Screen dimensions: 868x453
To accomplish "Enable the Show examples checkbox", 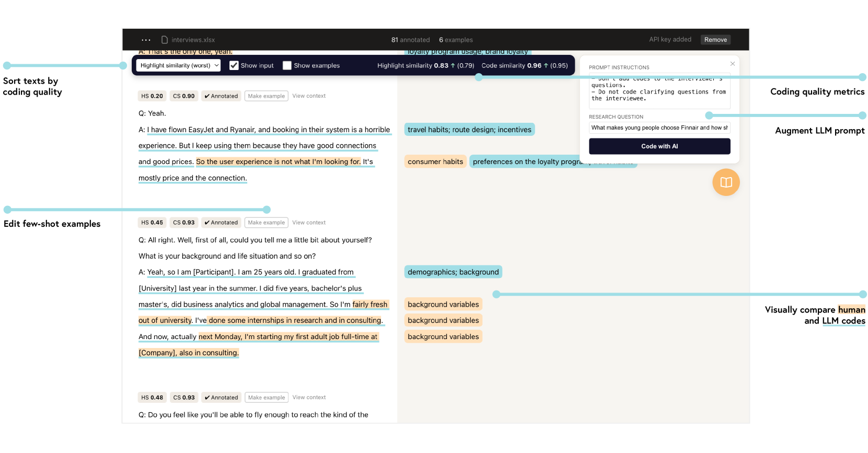I will [287, 65].
